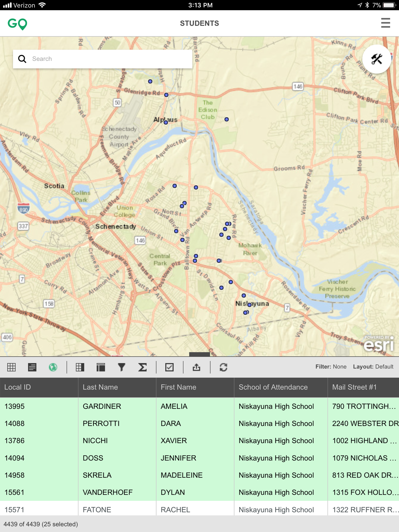Screen dimensions: 399x532
Task: Tap the Bluetooth status icon
Action: tap(367, 5)
